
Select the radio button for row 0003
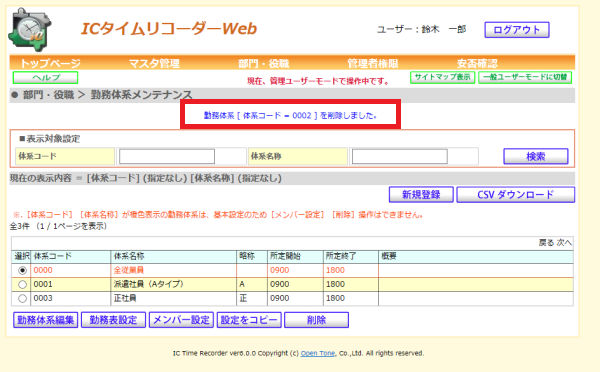point(22,299)
